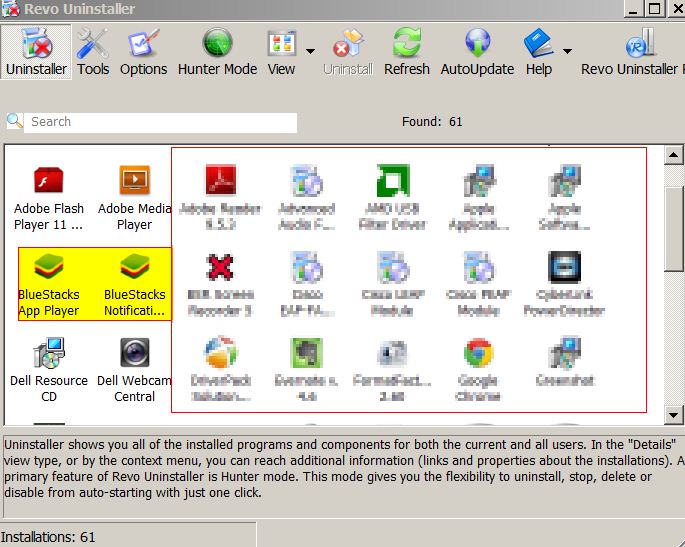Select Dell Resource CD program
This screenshot has width=685, height=547.
[48, 370]
